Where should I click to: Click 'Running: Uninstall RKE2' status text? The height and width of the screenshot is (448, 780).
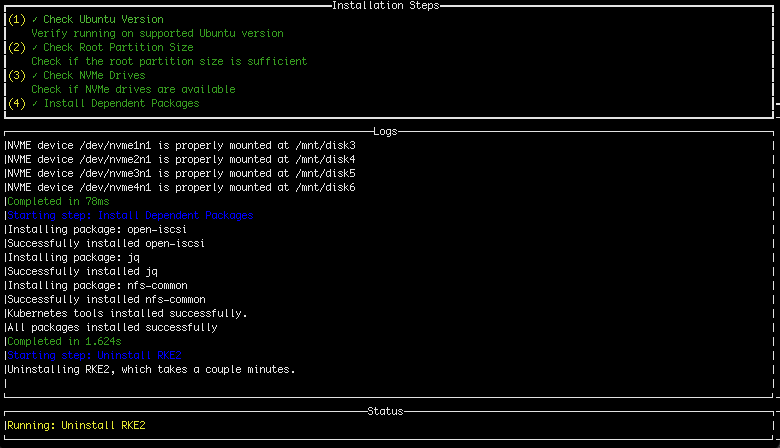(x=76, y=426)
